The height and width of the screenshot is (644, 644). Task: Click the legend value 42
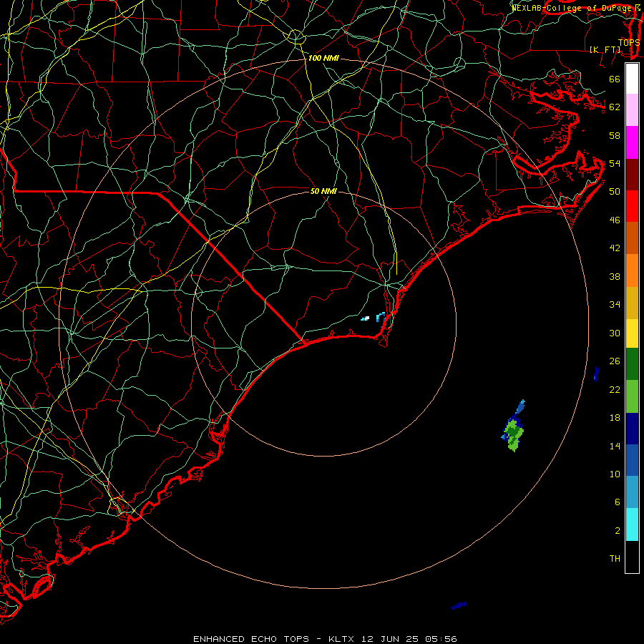pyautogui.click(x=615, y=248)
